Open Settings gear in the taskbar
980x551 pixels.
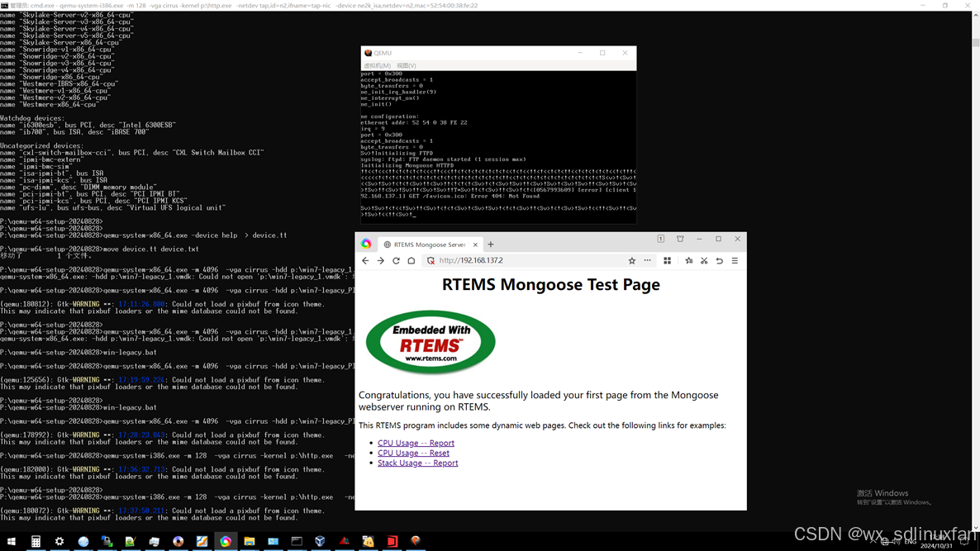coord(59,541)
